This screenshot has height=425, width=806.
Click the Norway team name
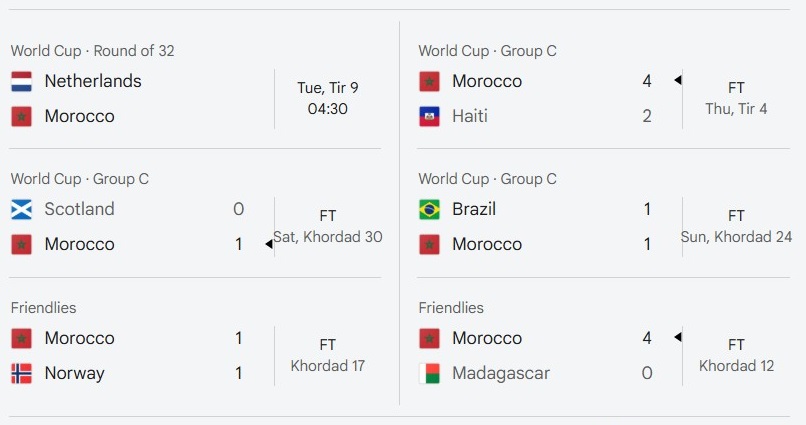tap(75, 373)
